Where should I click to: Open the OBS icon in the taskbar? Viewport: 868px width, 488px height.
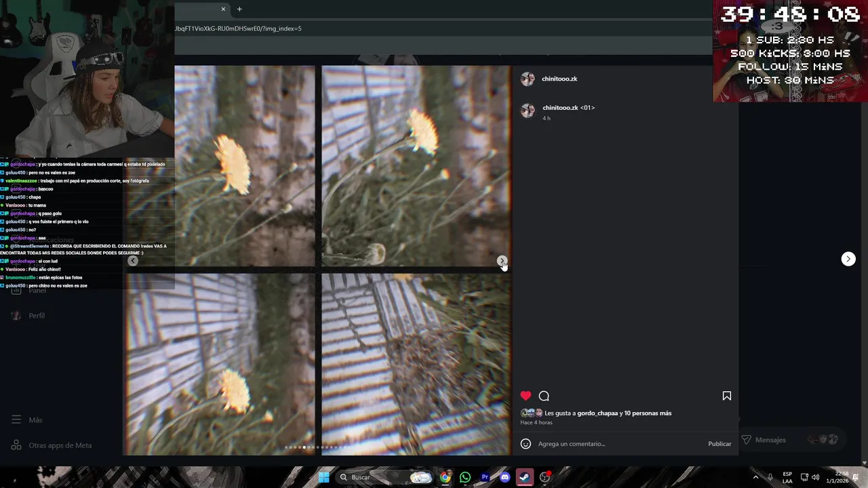[x=545, y=477]
